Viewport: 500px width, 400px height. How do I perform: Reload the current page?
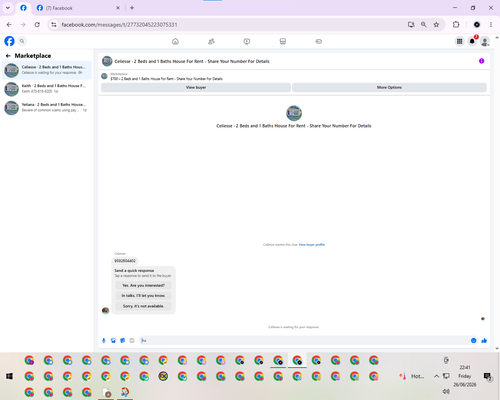tap(37, 25)
